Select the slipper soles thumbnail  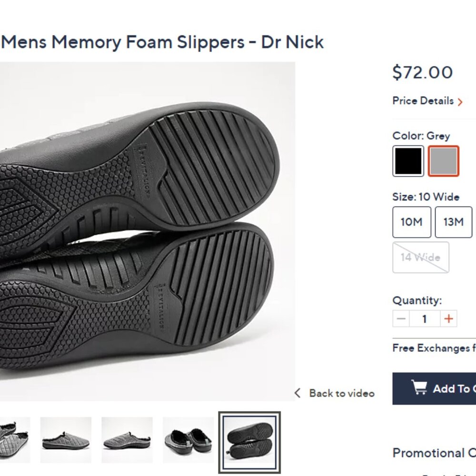(249, 442)
